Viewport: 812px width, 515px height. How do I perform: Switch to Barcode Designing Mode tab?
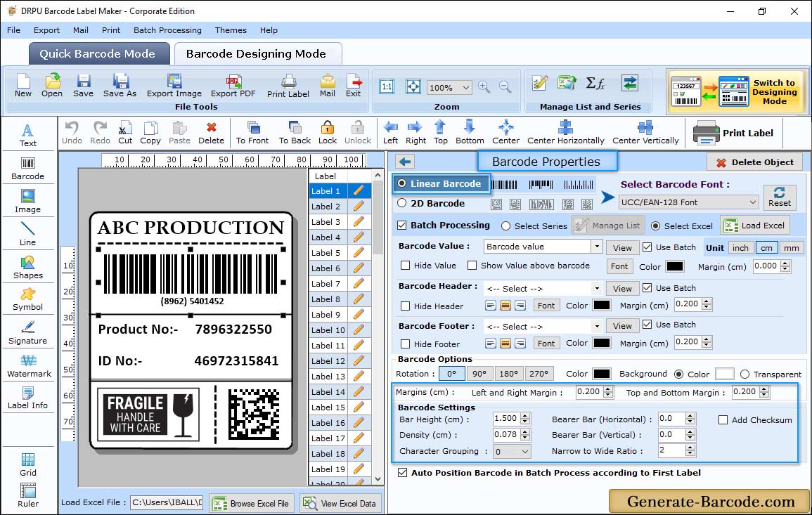[257, 54]
